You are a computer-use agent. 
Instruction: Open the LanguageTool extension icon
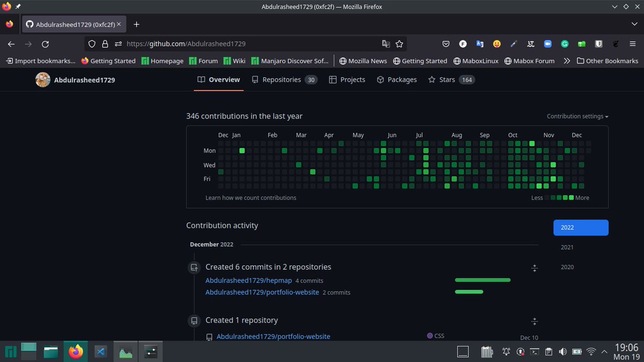[531, 44]
